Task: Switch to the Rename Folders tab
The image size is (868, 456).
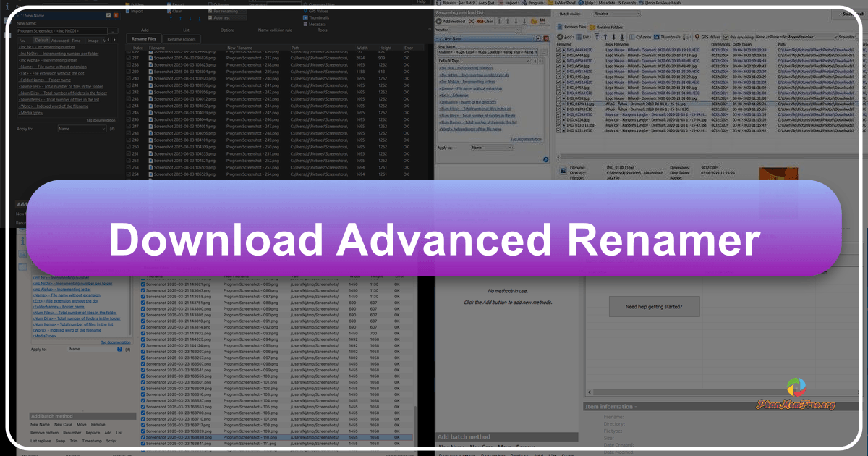Action: point(609,27)
